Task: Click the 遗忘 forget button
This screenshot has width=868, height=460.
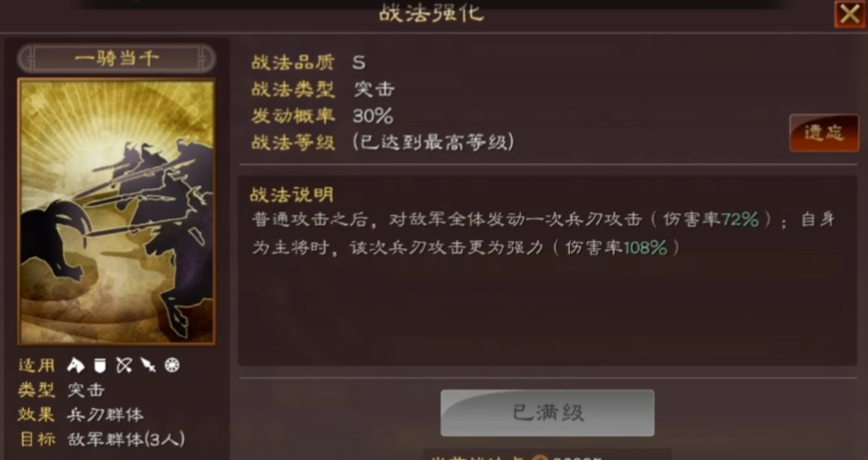Action: (x=824, y=132)
